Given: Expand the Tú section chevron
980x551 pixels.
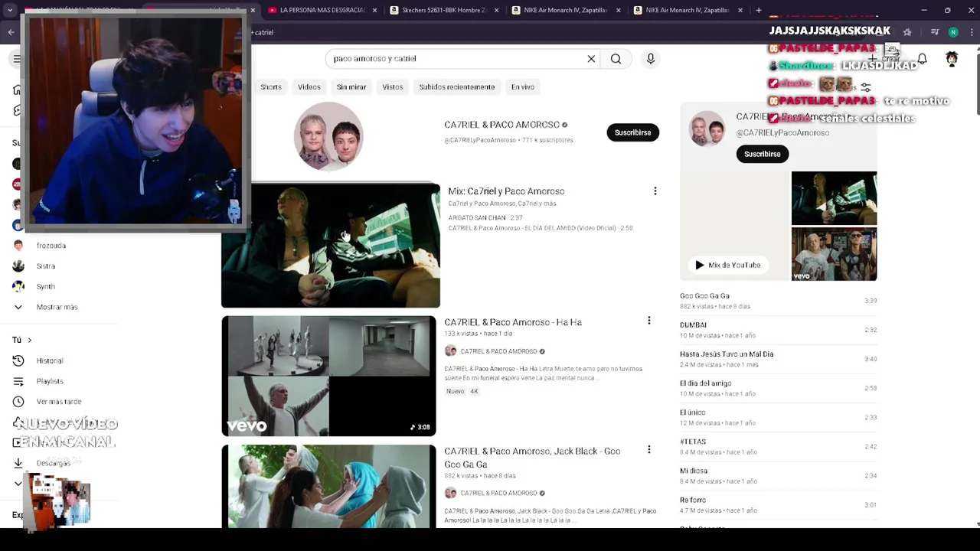Looking at the screenshot, I should 29,340.
